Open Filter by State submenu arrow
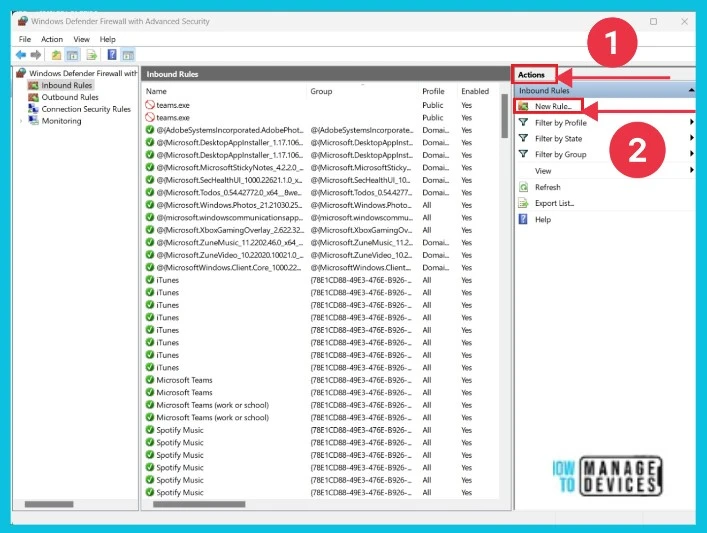This screenshot has width=707, height=533. [691, 138]
